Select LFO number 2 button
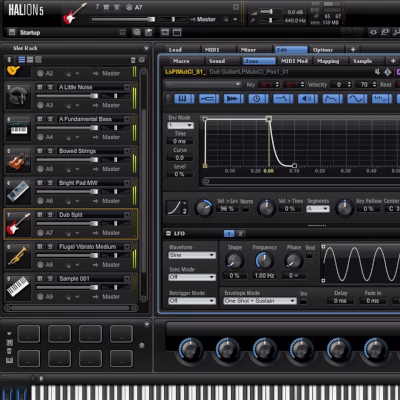Viewport: 400px width, 400px height. pos(240,233)
